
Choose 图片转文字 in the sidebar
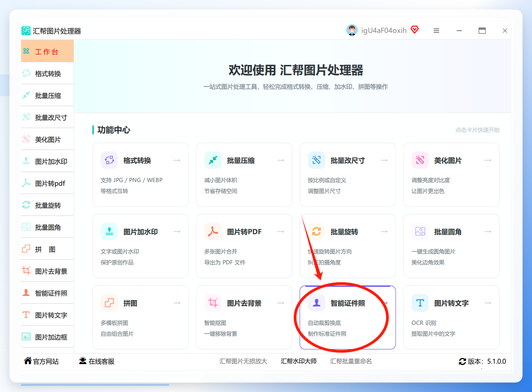coord(48,315)
